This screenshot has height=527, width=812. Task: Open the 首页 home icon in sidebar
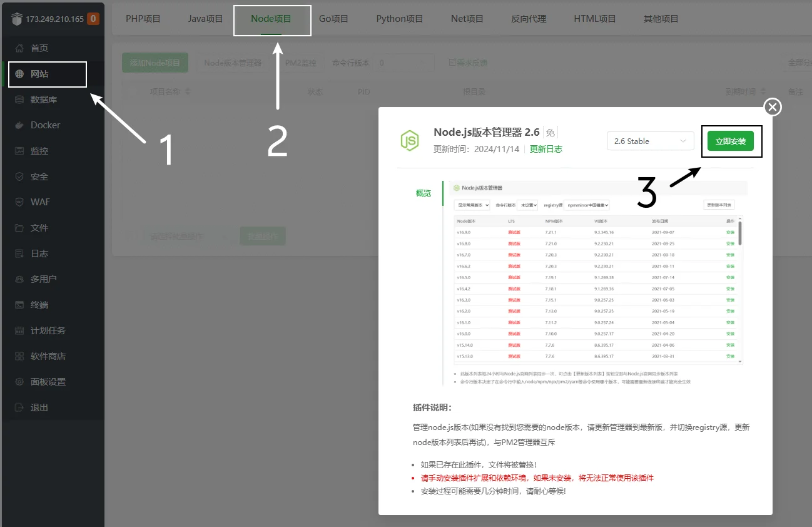pos(19,48)
